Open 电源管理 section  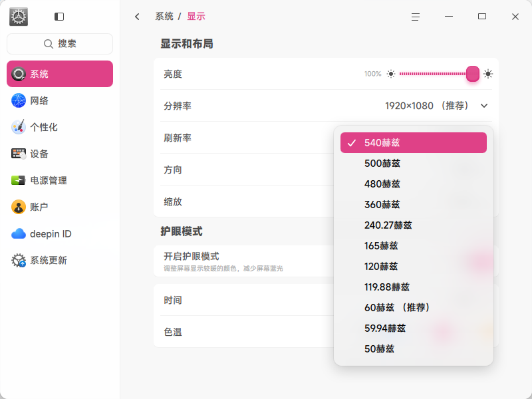60,180
